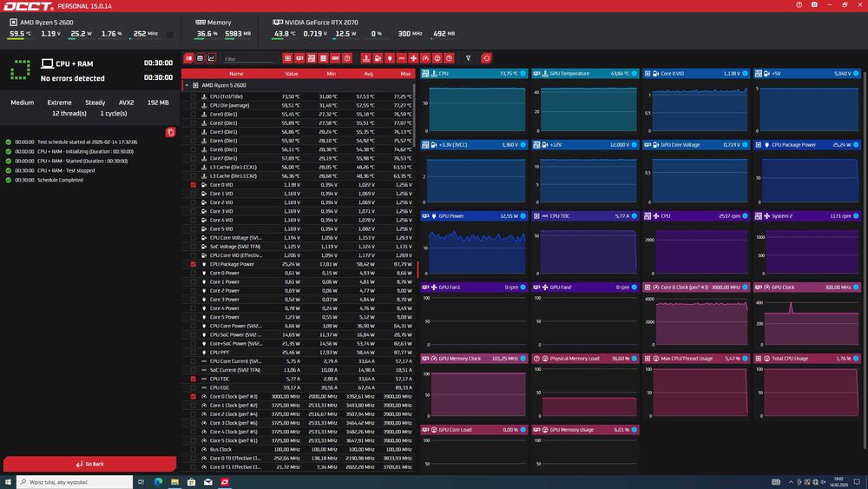Sort table by the Avg column
This screenshot has width=868, height=489.
[368, 74]
